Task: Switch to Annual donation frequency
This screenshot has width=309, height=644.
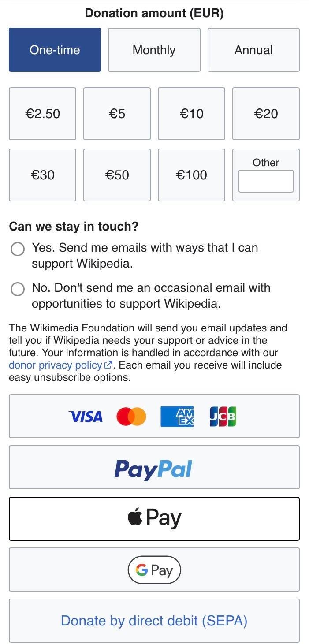Action: [253, 50]
